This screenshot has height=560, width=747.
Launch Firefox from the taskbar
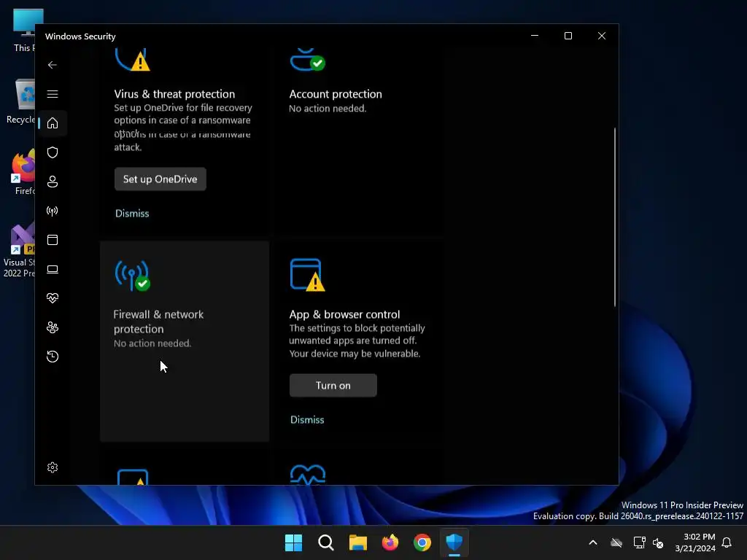(390, 542)
